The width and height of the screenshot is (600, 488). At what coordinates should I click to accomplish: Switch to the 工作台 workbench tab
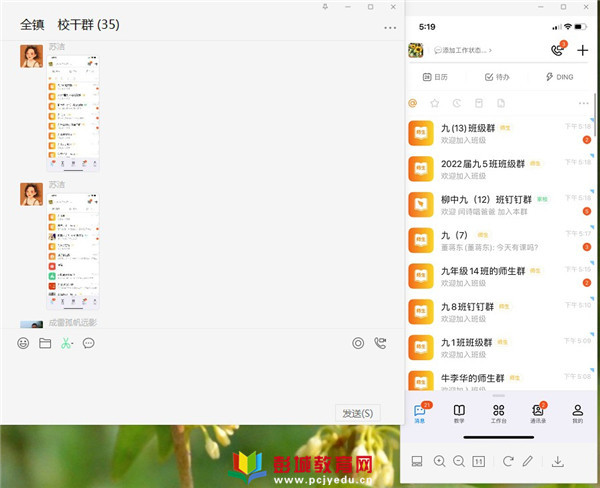499,413
